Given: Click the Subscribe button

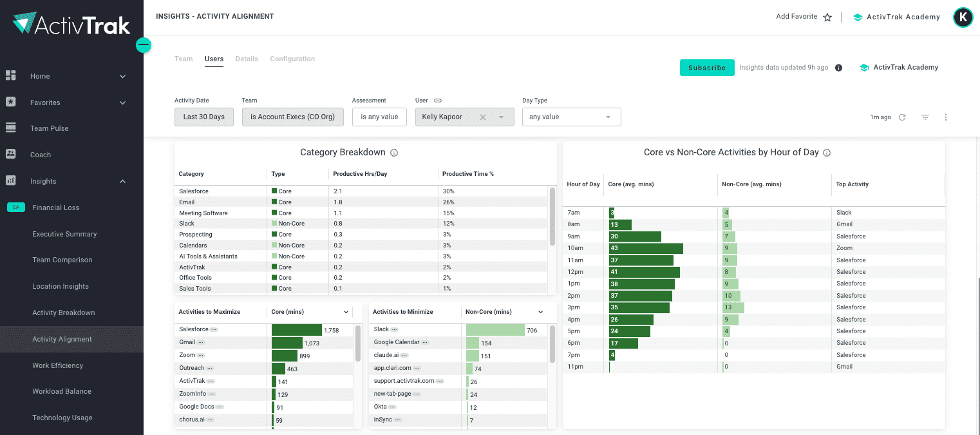Looking at the screenshot, I should pos(707,68).
